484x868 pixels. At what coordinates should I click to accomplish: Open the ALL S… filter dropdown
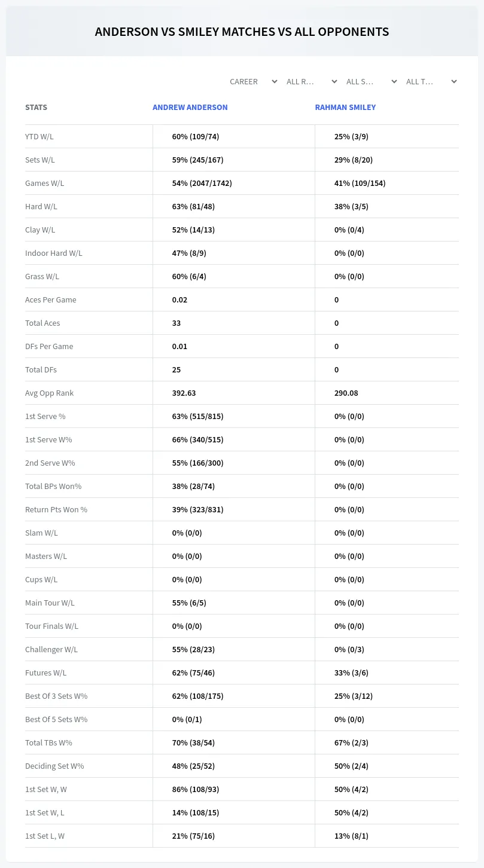pos(372,82)
